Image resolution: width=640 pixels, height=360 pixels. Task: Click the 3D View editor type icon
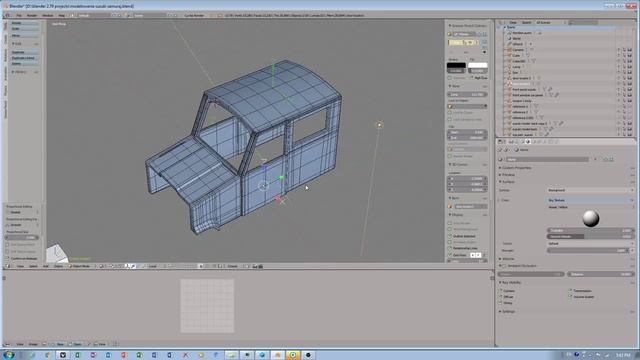pyautogui.click(x=8, y=266)
